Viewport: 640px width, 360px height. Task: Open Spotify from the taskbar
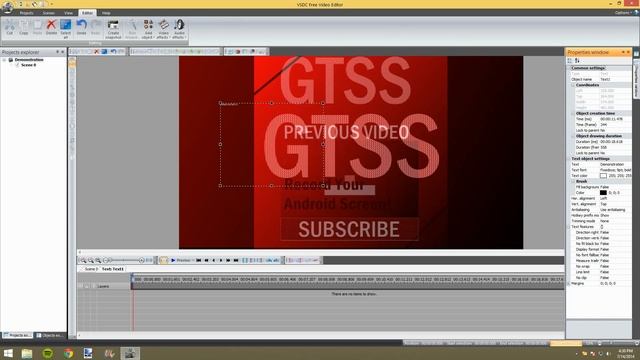tap(48, 353)
